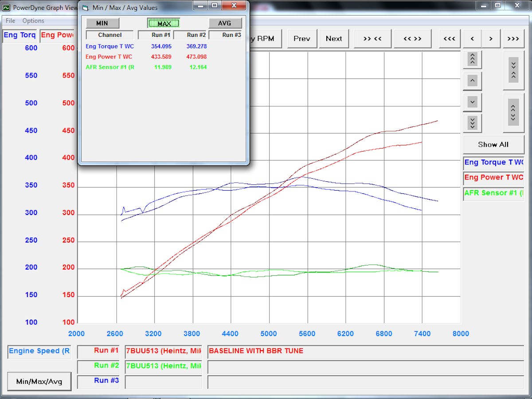Select the MIN toggle in values window
532x399 pixels.
tap(102, 23)
